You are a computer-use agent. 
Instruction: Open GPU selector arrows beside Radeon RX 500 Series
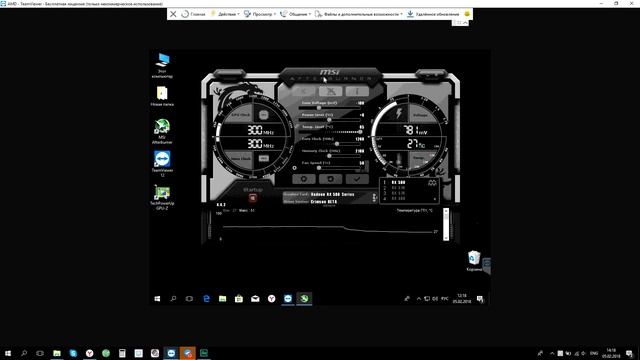click(374, 198)
